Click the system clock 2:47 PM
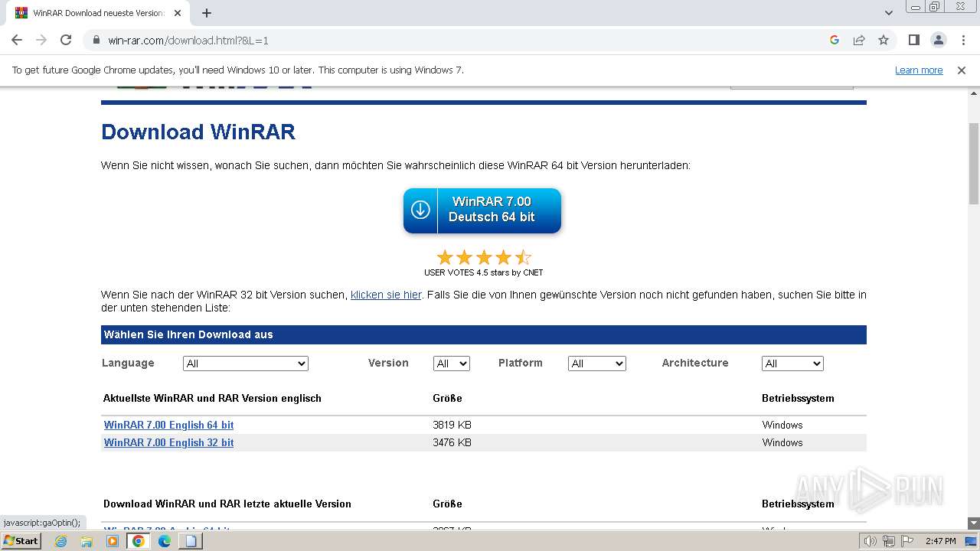Image resolution: width=980 pixels, height=551 pixels. coord(940,541)
